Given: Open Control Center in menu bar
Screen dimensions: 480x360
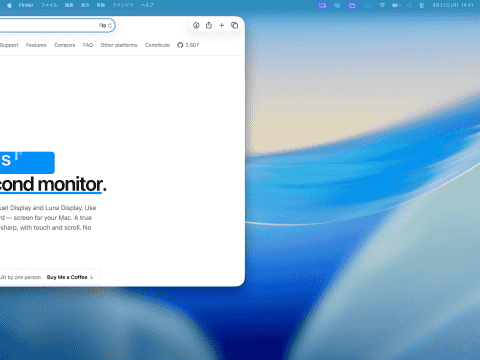Looking at the screenshot, I should click(x=422, y=5).
